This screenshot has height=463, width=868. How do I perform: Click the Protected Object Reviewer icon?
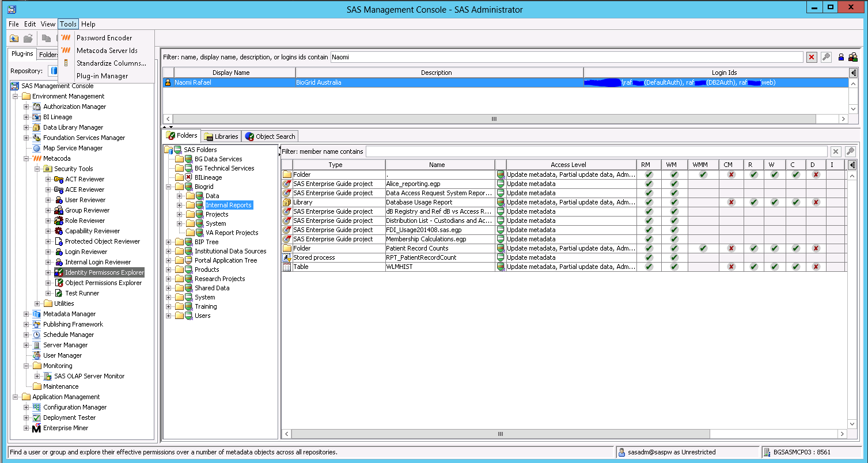(58, 241)
